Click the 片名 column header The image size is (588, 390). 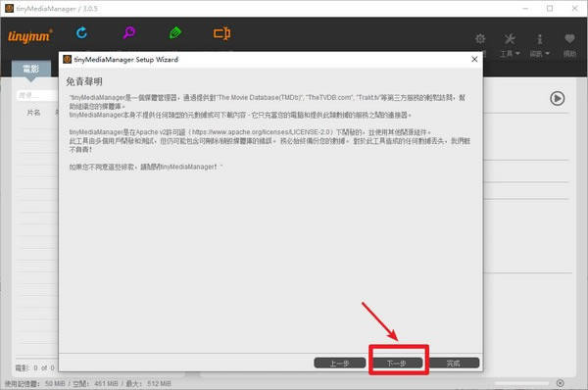tap(33, 113)
